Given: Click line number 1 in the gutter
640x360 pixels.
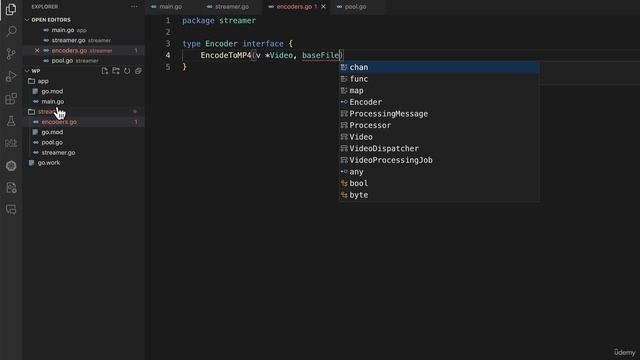Looking at the screenshot, I should (168, 20).
